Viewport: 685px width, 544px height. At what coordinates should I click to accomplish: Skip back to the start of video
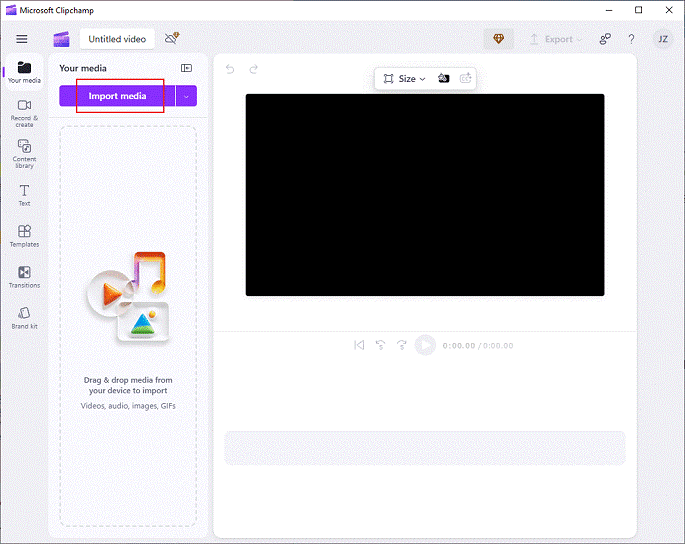click(359, 345)
